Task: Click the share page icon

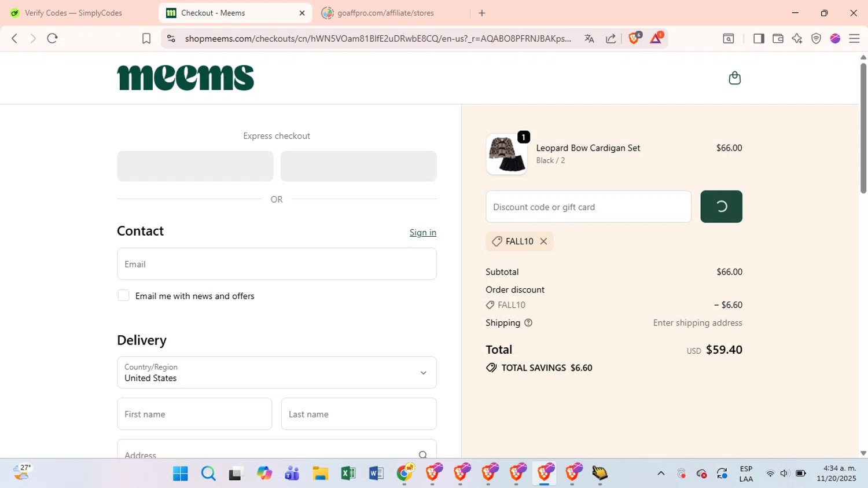Action: (x=610, y=38)
